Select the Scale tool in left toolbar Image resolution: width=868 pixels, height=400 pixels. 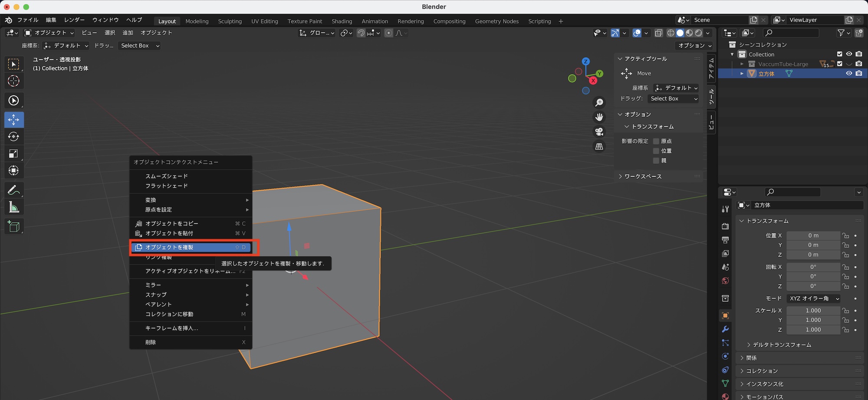tap(13, 154)
